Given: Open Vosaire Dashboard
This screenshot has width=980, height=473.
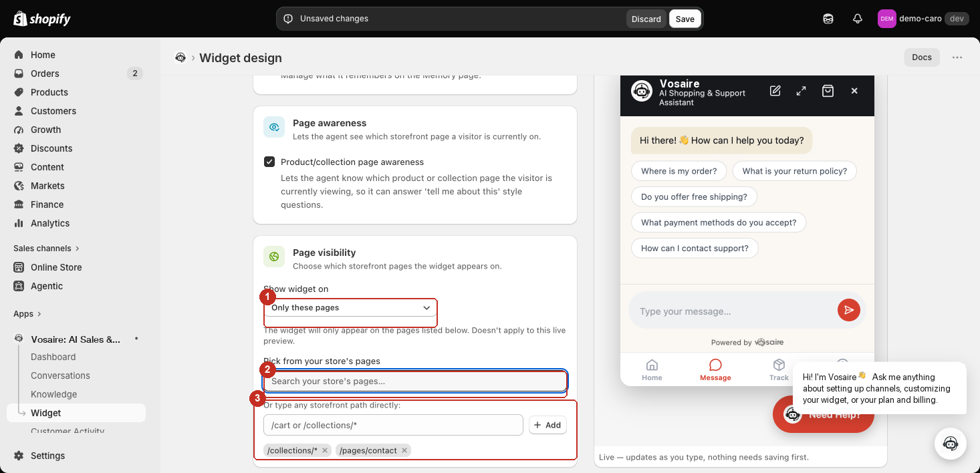Looking at the screenshot, I should pos(53,357).
